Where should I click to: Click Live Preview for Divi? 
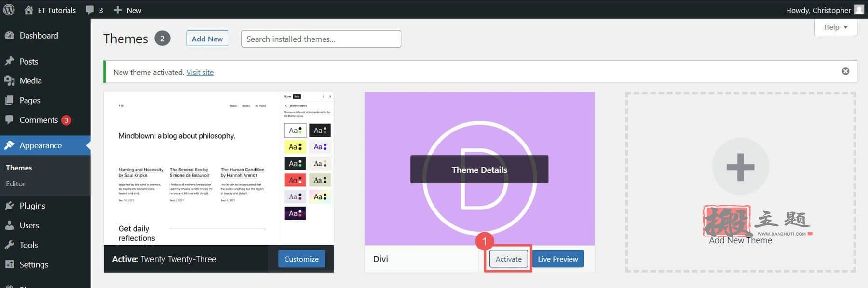[558, 259]
